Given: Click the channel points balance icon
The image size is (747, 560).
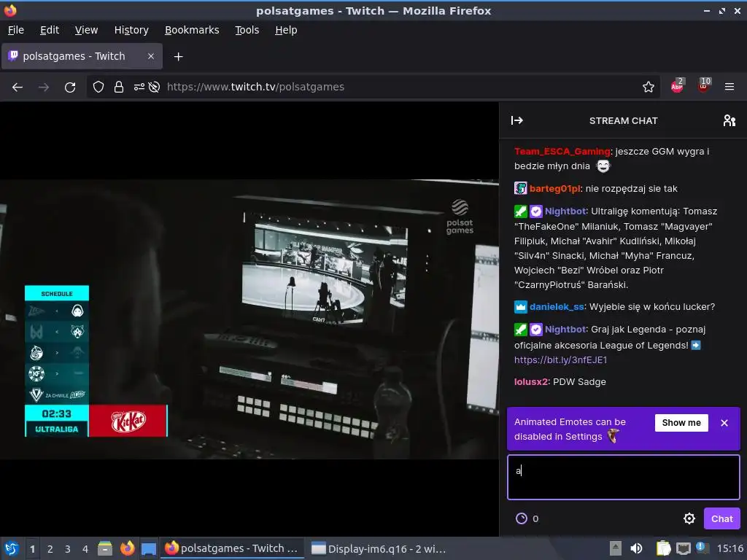Looking at the screenshot, I should click(522, 518).
